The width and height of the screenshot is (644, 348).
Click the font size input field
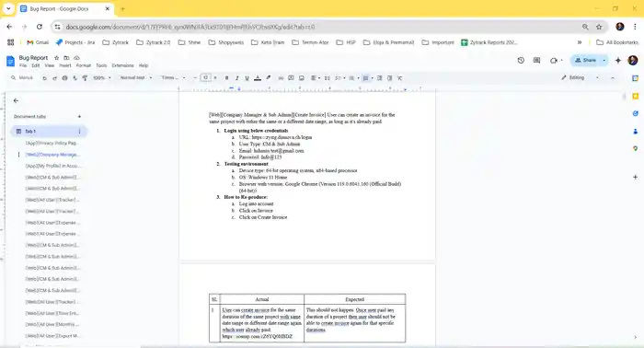click(205, 77)
